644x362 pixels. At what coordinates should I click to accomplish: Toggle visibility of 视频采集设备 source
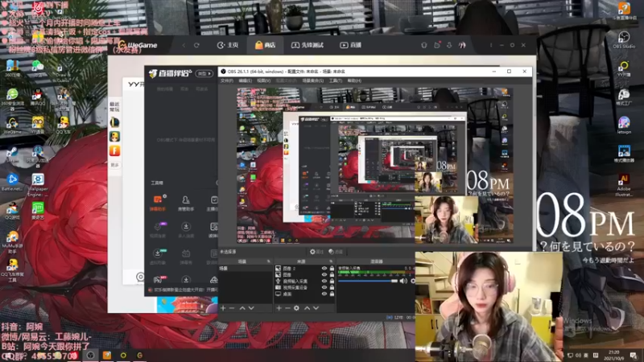(x=324, y=288)
